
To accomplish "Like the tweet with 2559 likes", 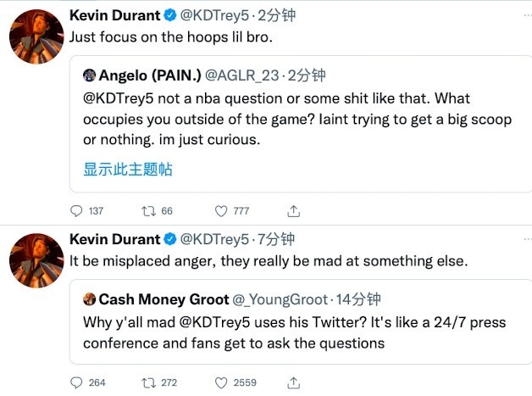I will pos(222,382).
